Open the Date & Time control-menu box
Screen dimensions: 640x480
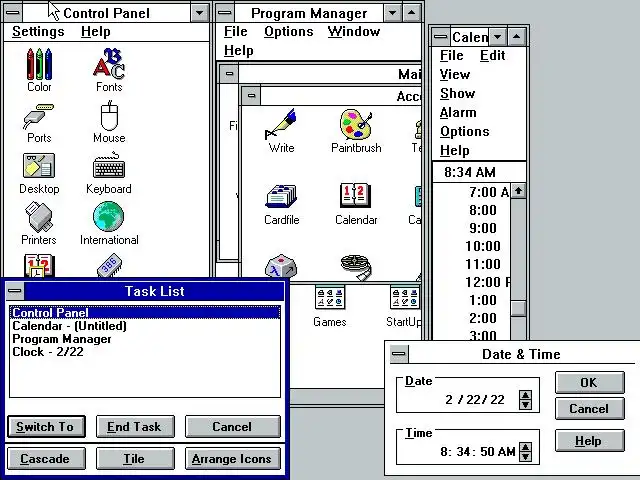(399, 354)
